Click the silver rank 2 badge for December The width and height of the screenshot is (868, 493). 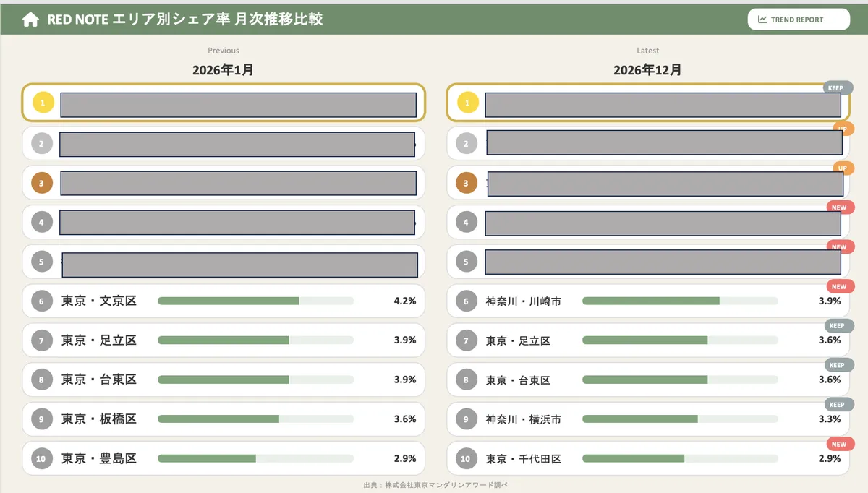pos(466,144)
